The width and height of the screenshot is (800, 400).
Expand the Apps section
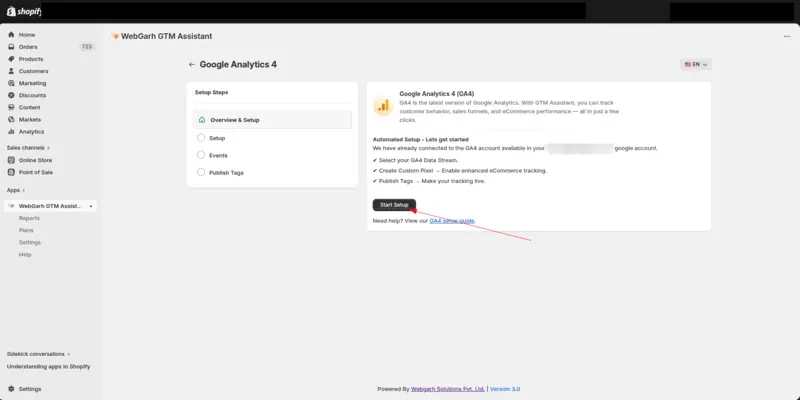(16, 190)
